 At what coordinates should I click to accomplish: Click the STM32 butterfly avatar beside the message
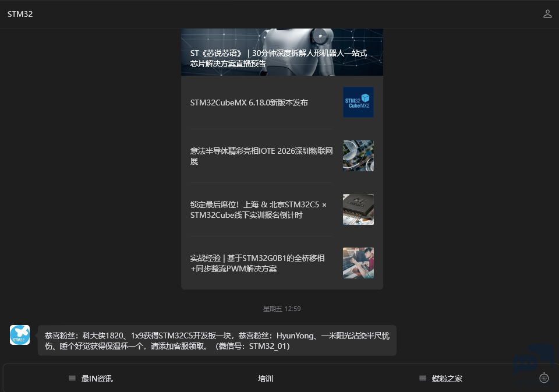(20, 334)
